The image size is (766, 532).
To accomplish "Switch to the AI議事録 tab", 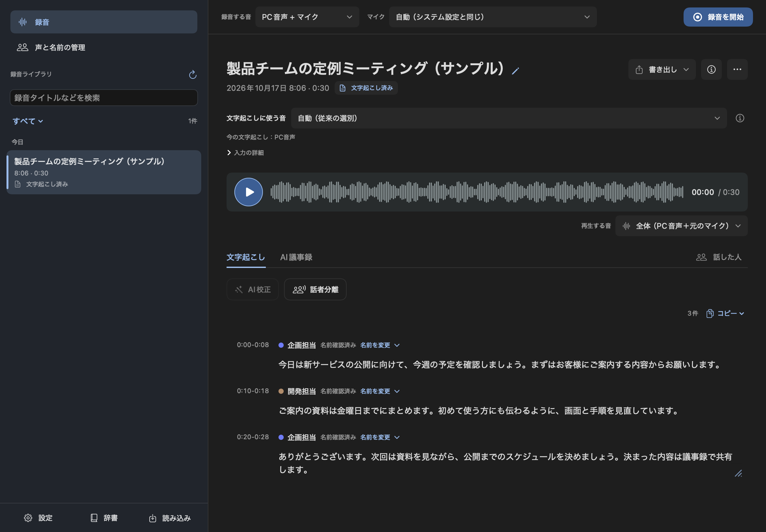I will click(296, 257).
